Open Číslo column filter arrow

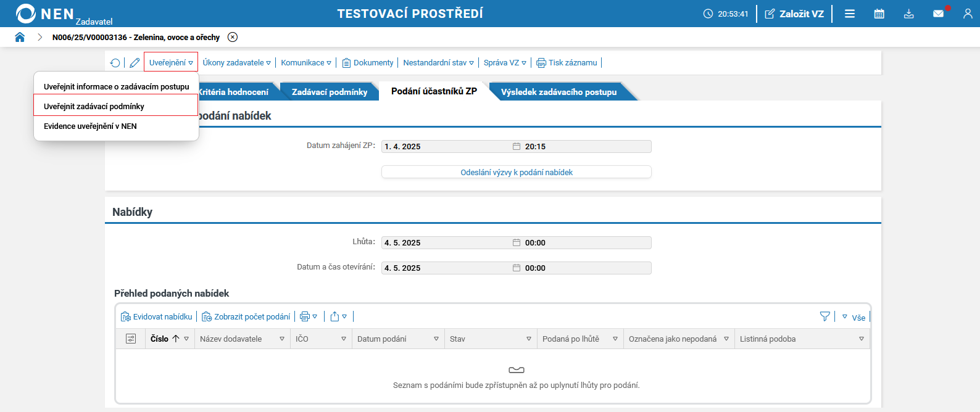186,339
